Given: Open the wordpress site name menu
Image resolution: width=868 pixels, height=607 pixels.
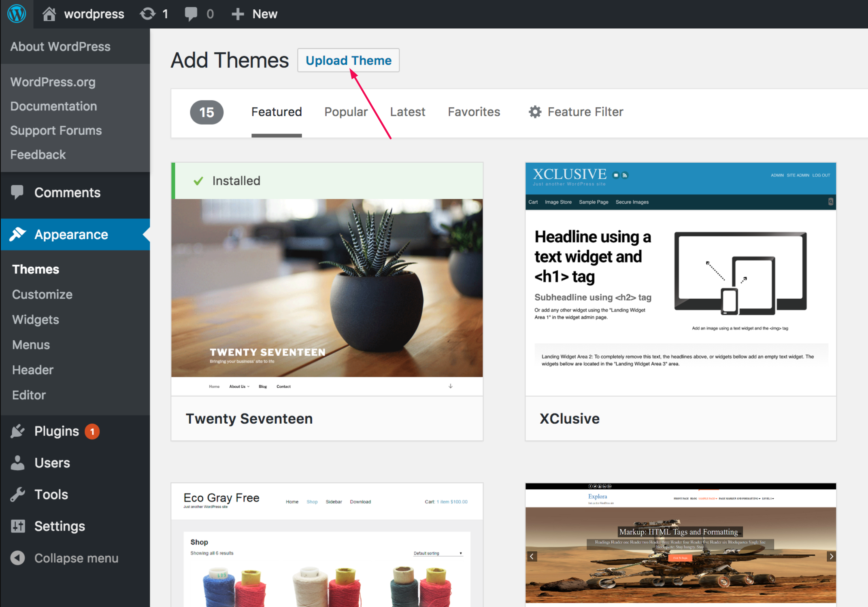Looking at the screenshot, I should click(x=83, y=14).
